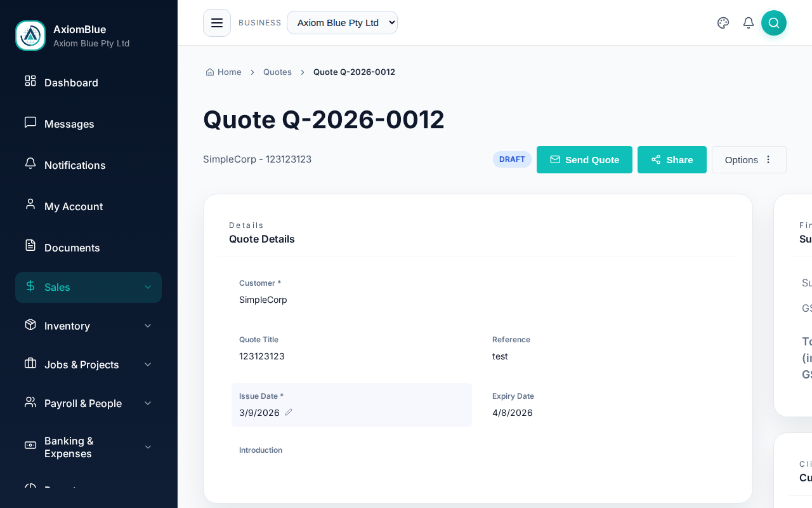Click the Introduction field label

(261, 450)
